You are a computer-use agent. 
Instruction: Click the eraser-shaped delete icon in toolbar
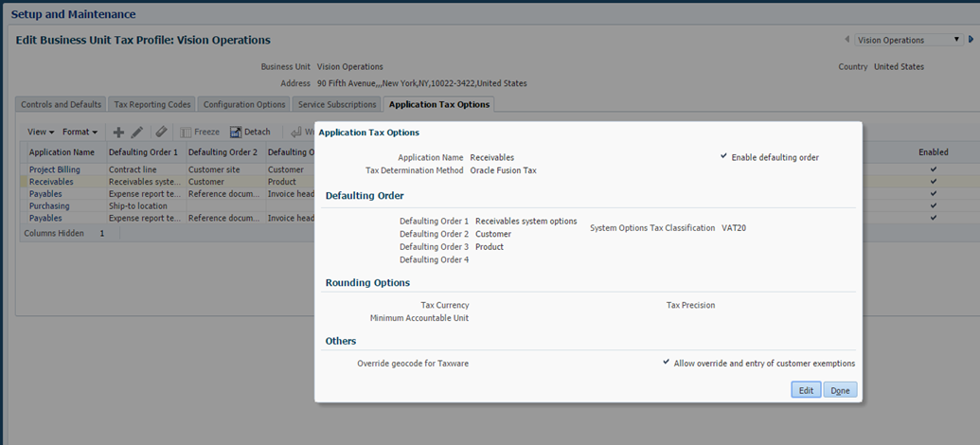[x=162, y=133]
